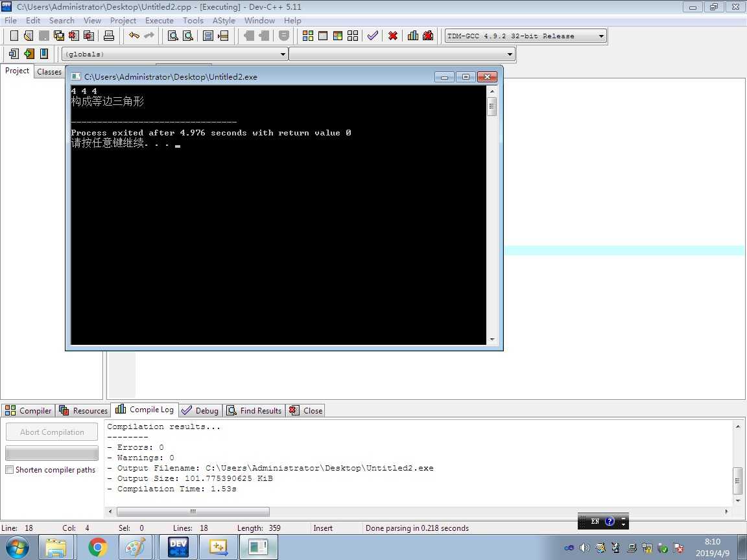Click the Save All toolbar icon
747x560 pixels.
pos(58,36)
